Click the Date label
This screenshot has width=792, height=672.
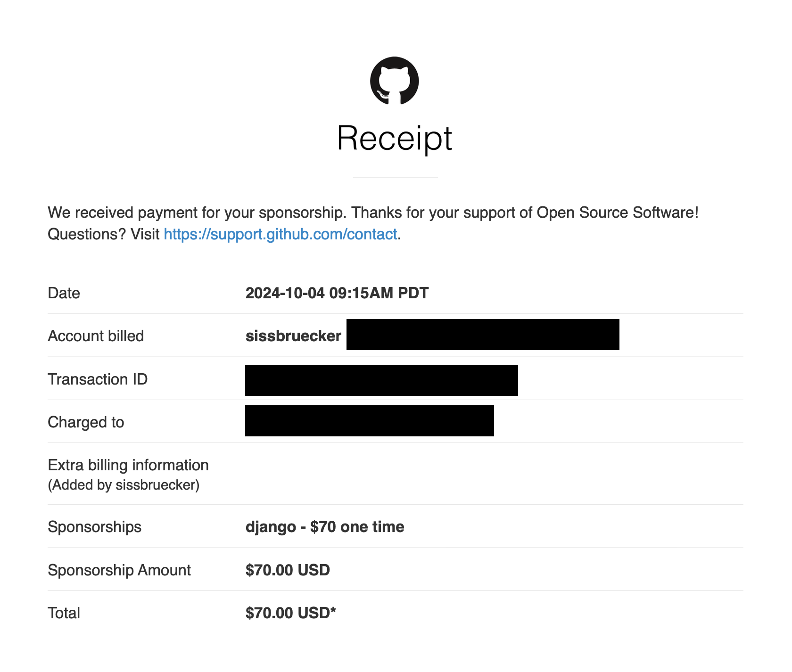[x=64, y=293]
